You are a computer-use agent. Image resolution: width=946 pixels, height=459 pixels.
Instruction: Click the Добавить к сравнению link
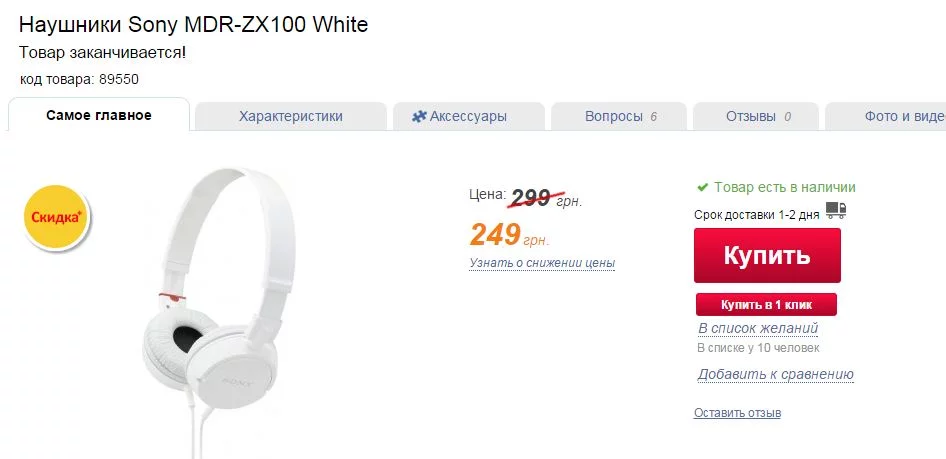click(775, 374)
